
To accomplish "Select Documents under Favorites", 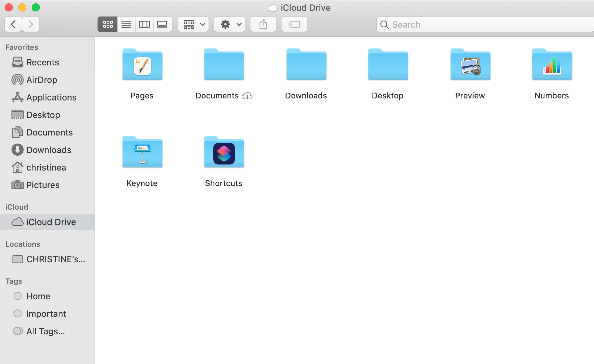I will tap(47, 132).
